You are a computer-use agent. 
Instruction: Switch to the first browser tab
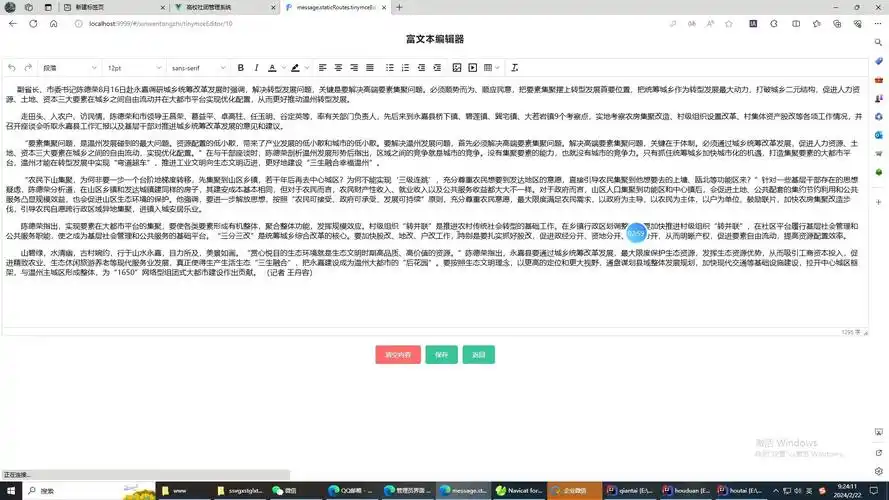coord(113,7)
